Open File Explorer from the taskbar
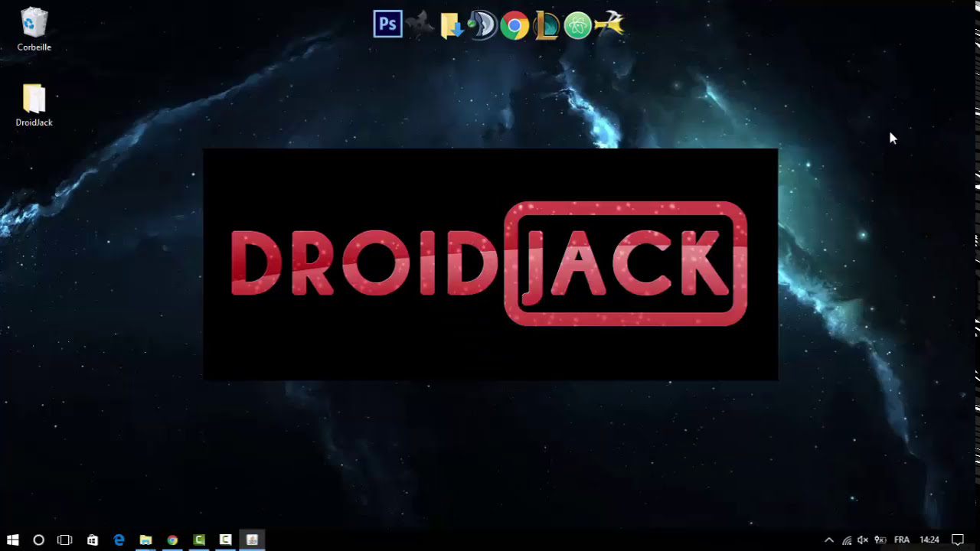The width and height of the screenshot is (980, 551). pos(145,540)
